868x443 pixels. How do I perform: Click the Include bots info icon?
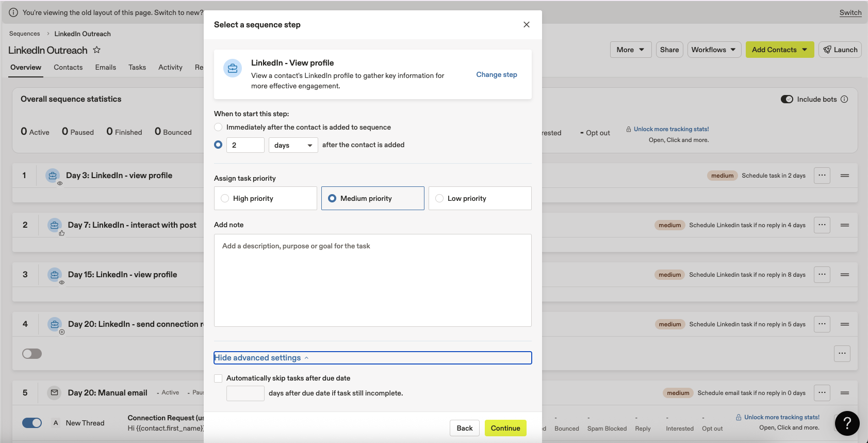[844, 99]
